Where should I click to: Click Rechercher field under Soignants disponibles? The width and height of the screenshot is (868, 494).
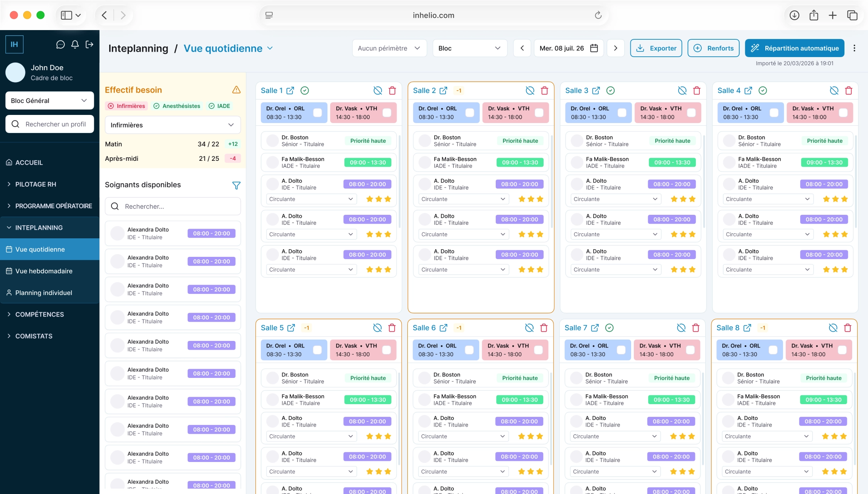coord(172,207)
